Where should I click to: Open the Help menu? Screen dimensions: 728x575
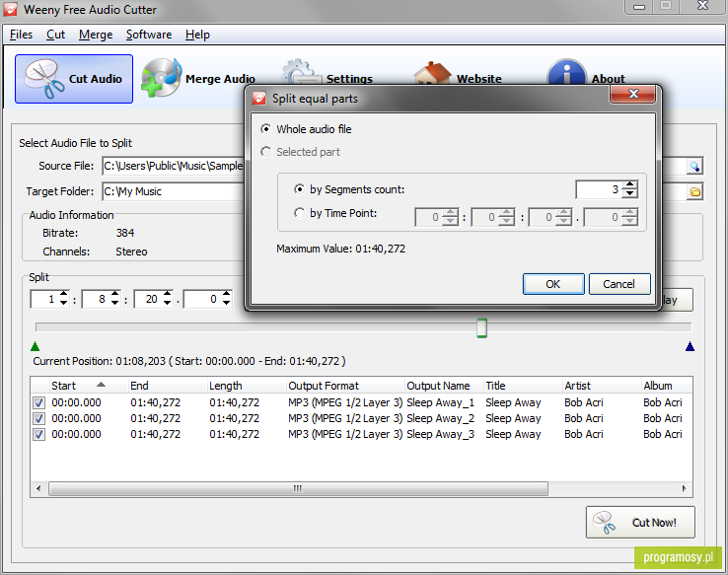pyautogui.click(x=197, y=35)
